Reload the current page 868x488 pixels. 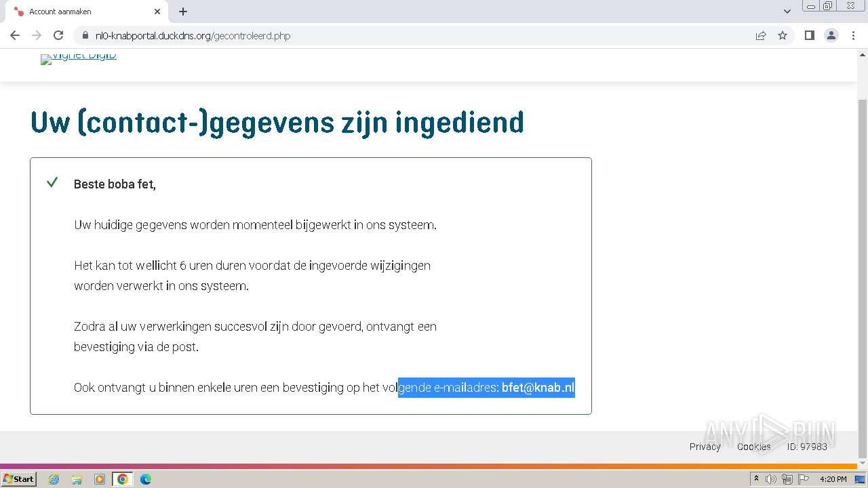point(58,35)
